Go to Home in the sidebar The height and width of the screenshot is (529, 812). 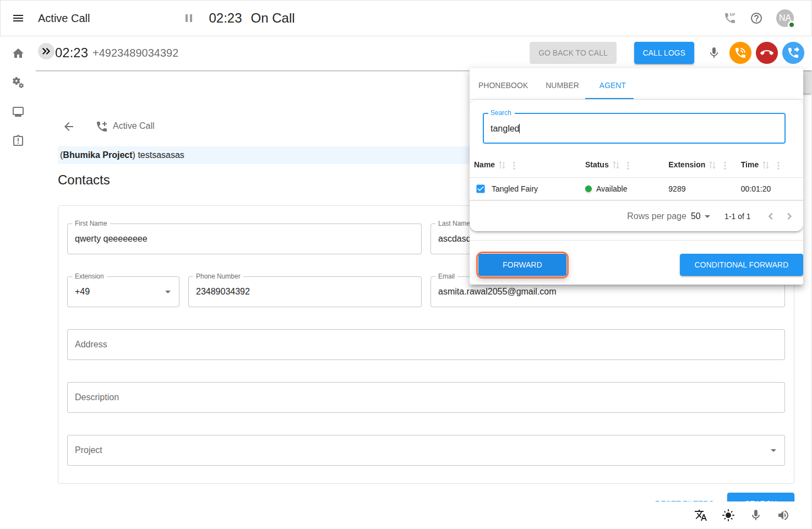point(18,53)
